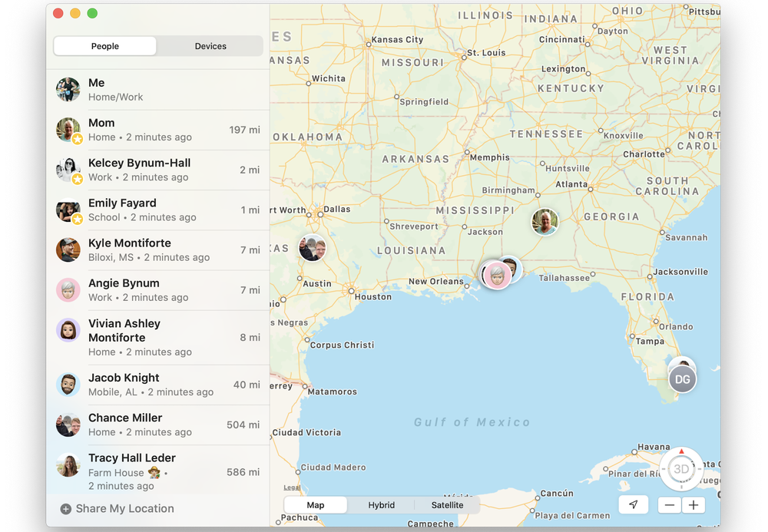Select Map view mode
This screenshot has height=532, width=768.
click(316, 505)
